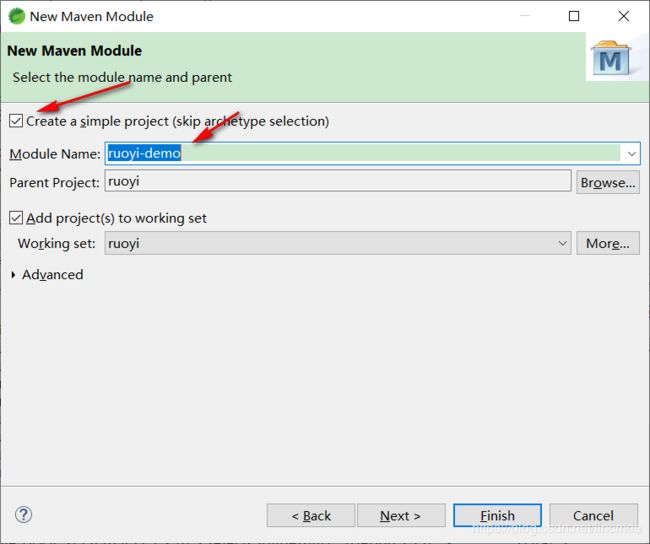Close the New Maven Module dialog
The width and height of the screenshot is (650, 544).
click(x=624, y=16)
